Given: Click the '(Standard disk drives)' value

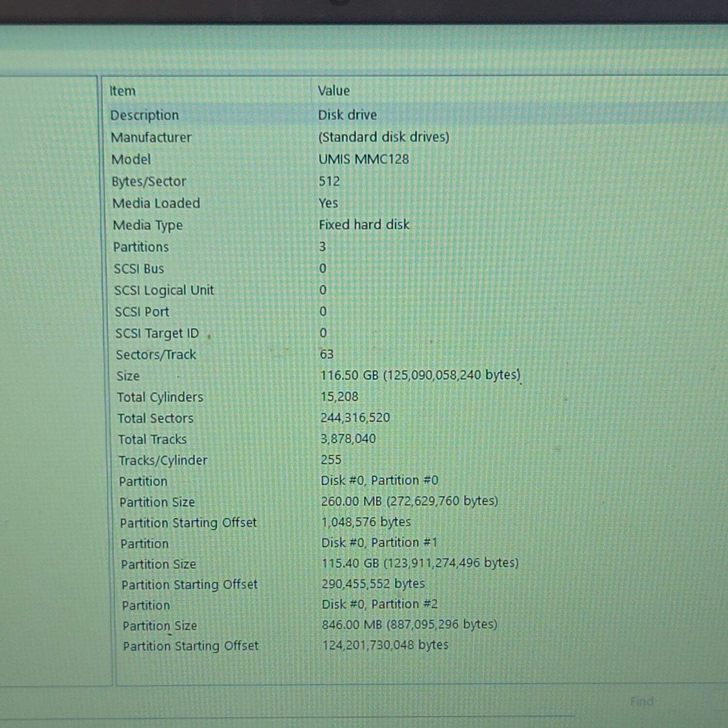Looking at the screenshot, I should 384,137.
